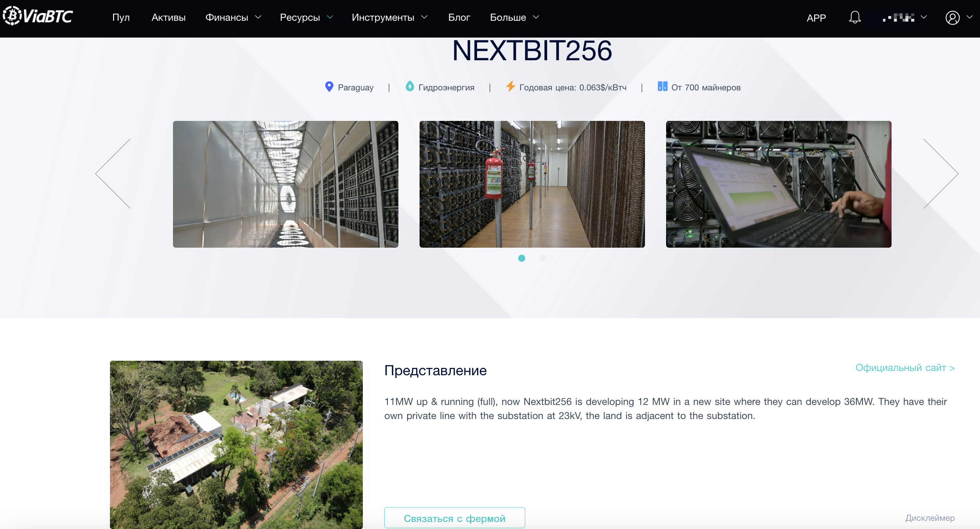Screen dimensions: 980x529
Task: Go to the next carousel slide arrow
Action: pyautogui.click(x=941, y=173)
